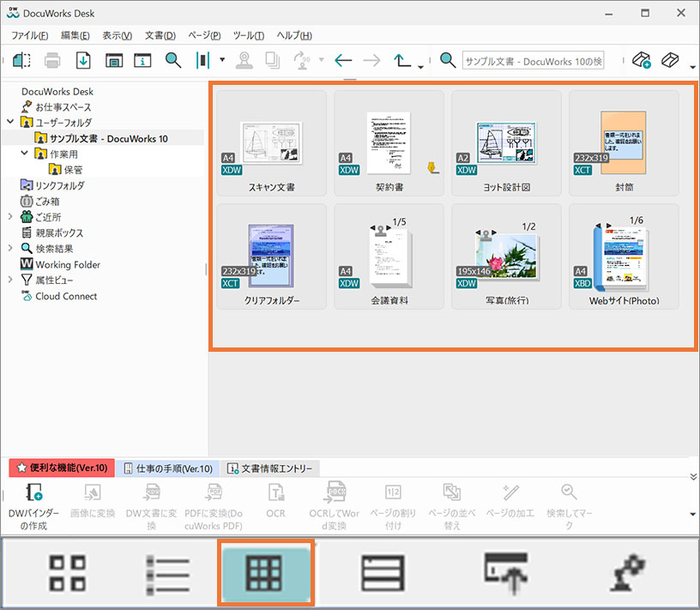Open the ファイル menu
This screenshot has width=700, height=610.
[29, 35]
